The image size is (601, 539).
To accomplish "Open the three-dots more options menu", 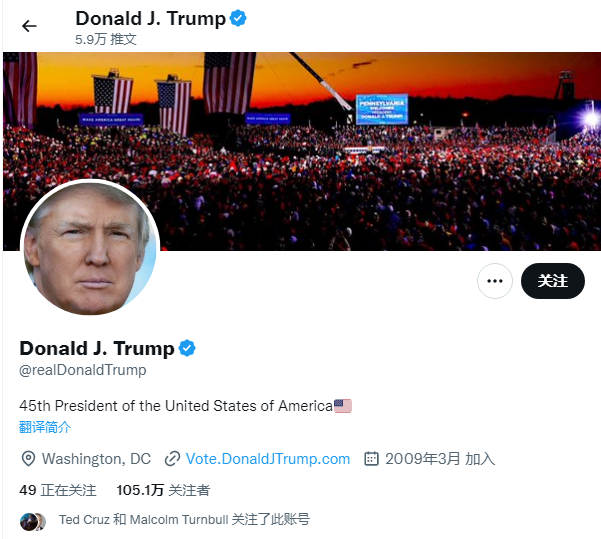I will point(494,281).
